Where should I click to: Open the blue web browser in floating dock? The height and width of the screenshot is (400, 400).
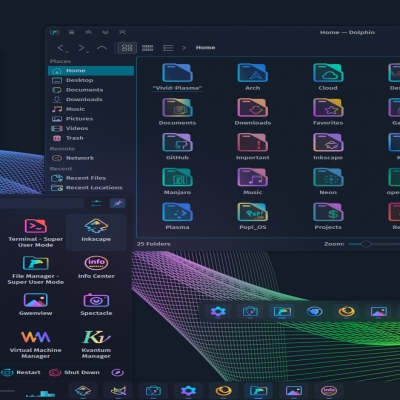314,312
